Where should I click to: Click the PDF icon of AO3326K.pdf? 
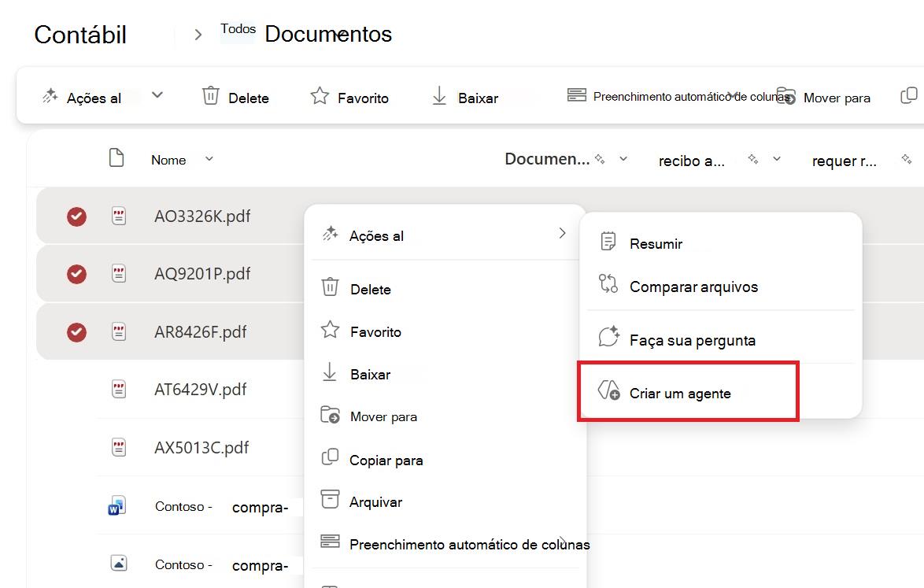tap(119, 216)
